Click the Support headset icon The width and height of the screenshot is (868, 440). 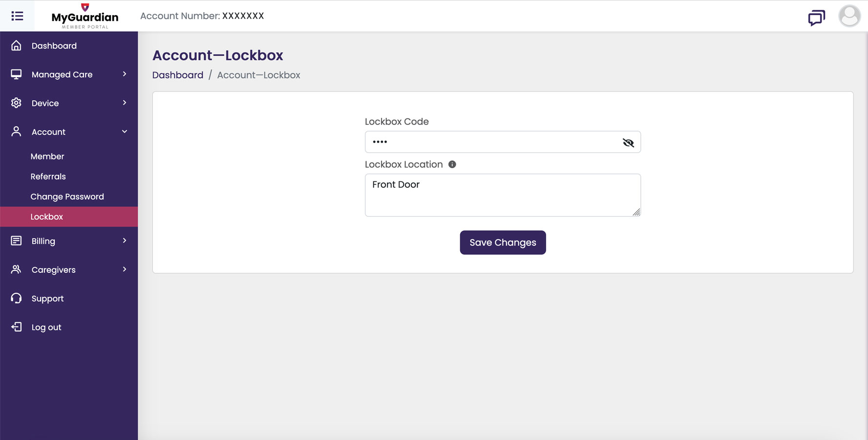click(16, 298)
